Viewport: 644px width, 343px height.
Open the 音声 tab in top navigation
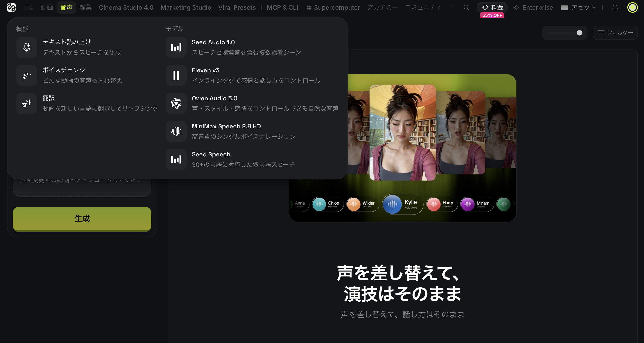[66, 7]
